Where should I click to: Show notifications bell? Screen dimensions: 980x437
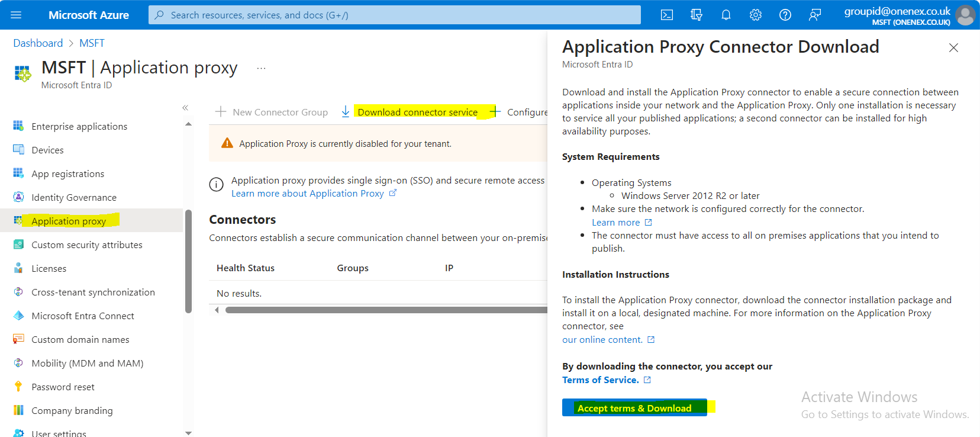[x=726, y=15]
